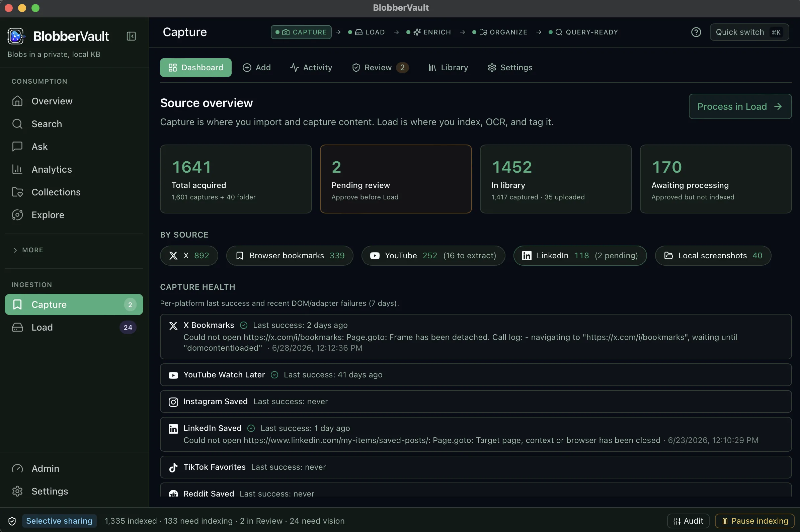The height and width of the screenshot is (532, 800).
Task: Select the YouTube 252 source chip
Action: [x=433, y=256]
